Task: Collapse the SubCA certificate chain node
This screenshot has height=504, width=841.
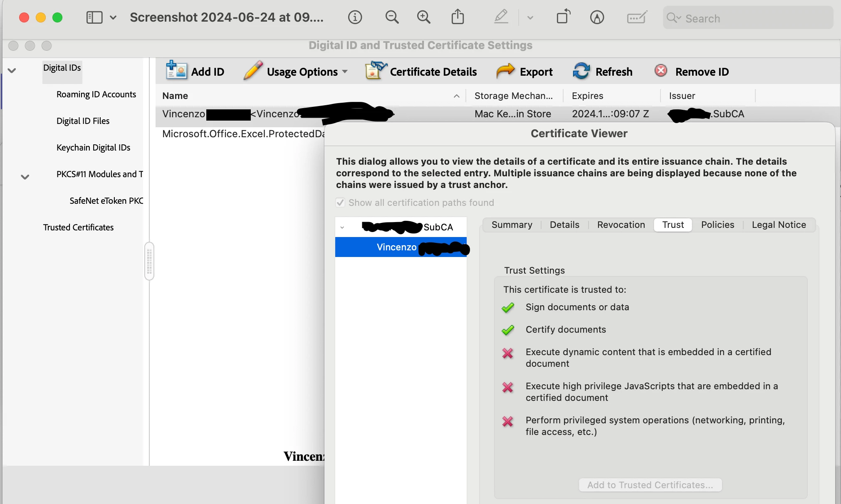Action: (x=342, y=227)
